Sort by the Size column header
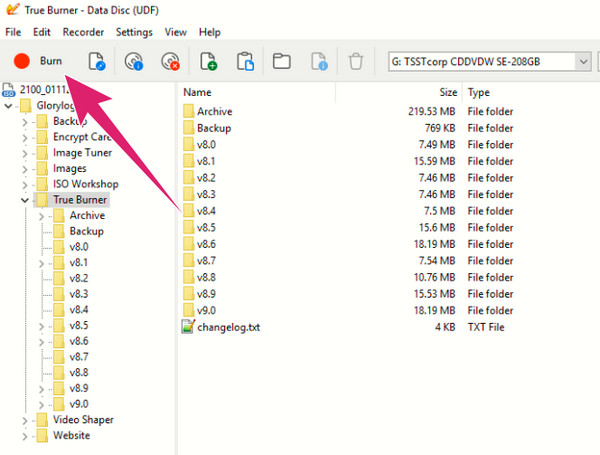 pyautogui.click(x=448, y=92)
